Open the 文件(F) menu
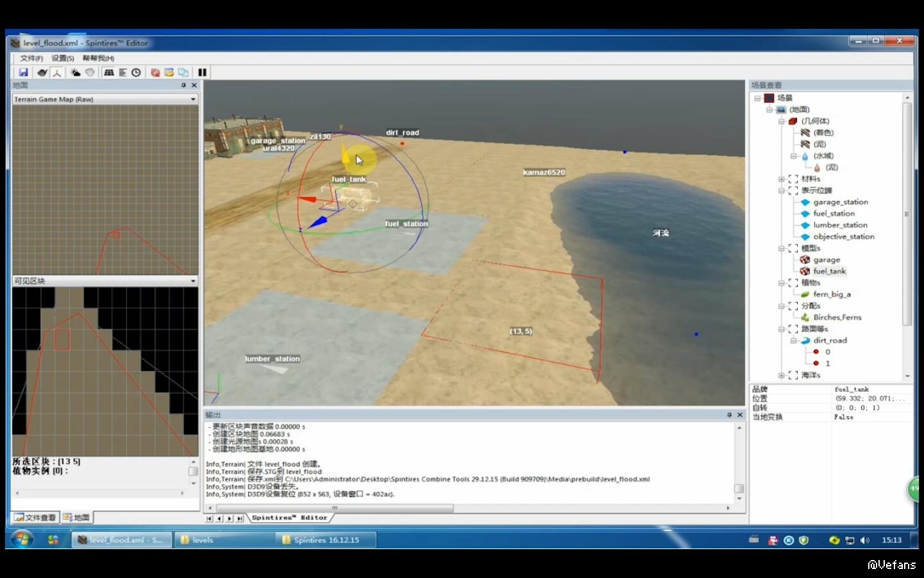924x578 pixels. 31,58
